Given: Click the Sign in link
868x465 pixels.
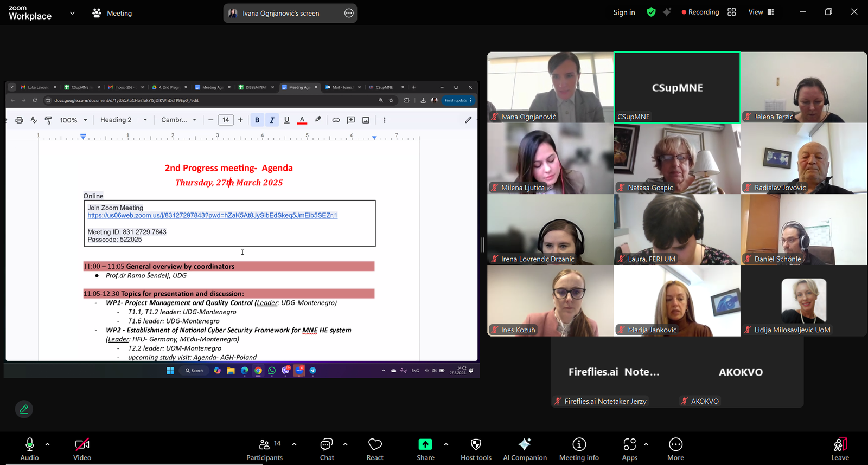Looking at the screenshot, I should [624, 12].
